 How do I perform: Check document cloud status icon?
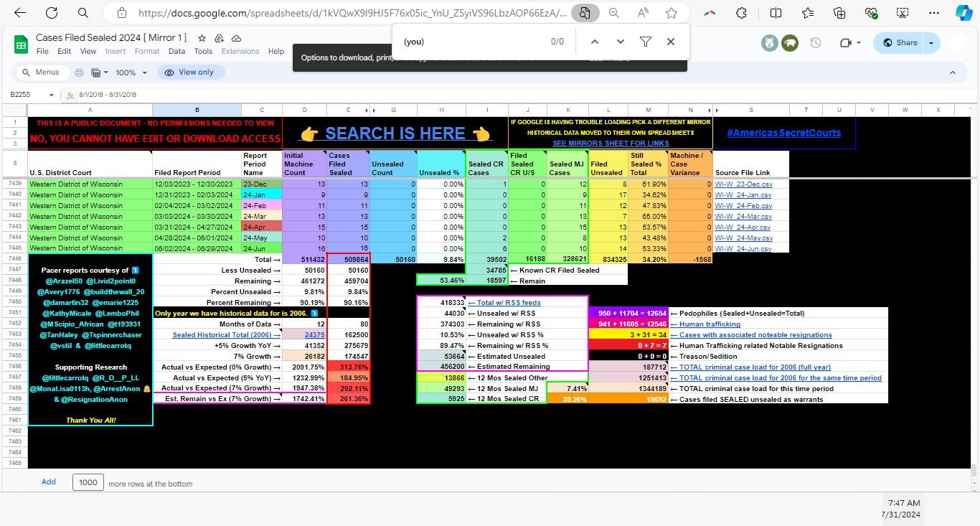236,38
